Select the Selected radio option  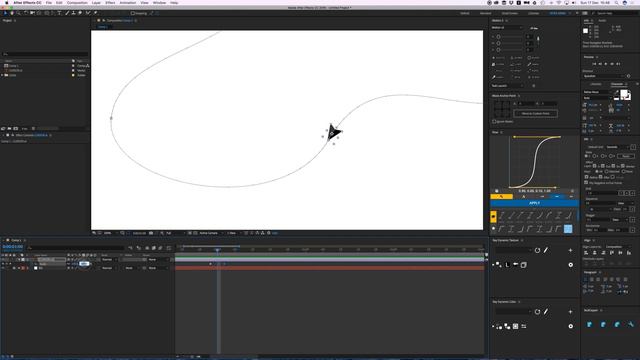point(607,171)
